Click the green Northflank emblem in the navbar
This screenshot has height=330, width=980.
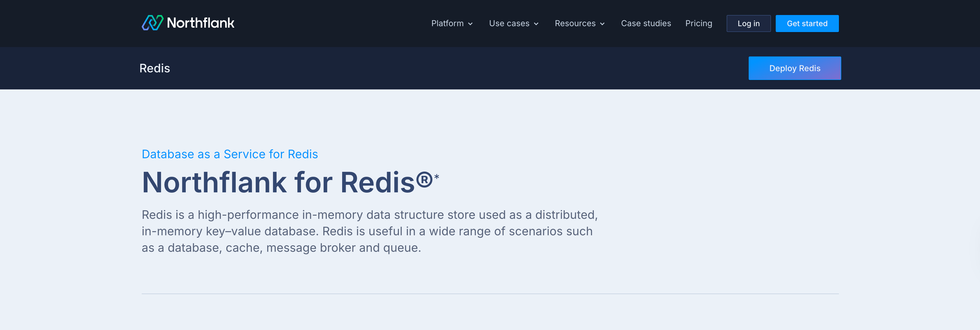point(153,23)
